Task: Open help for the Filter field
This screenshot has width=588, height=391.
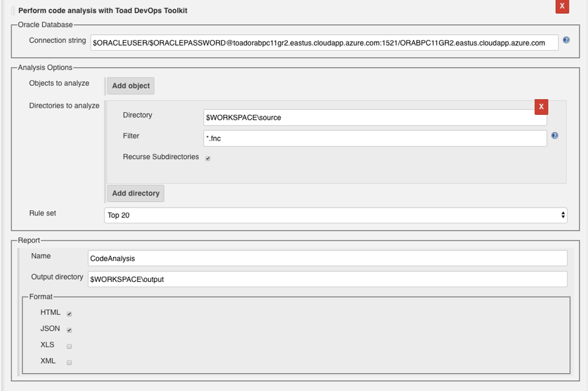Action: point(554,135)
